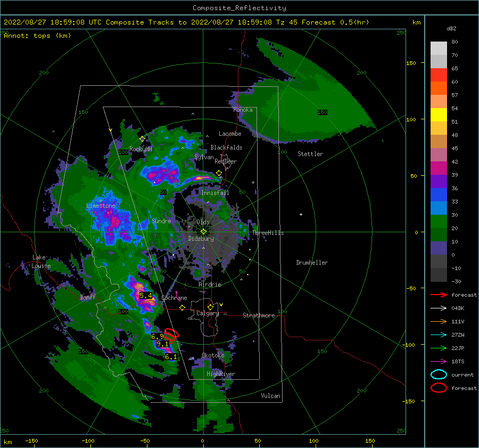479x448 pixels.
Task: Click the Sundre town label
Action: 161,221
